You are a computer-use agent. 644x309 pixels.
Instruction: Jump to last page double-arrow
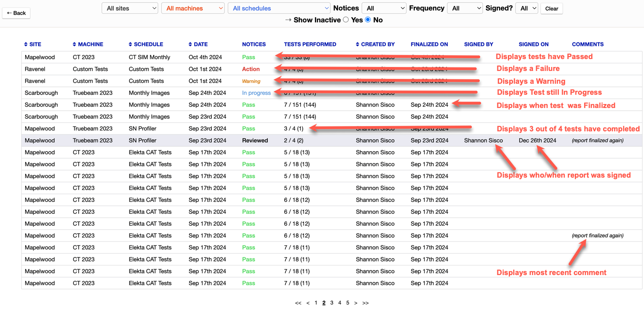[365, 303]
